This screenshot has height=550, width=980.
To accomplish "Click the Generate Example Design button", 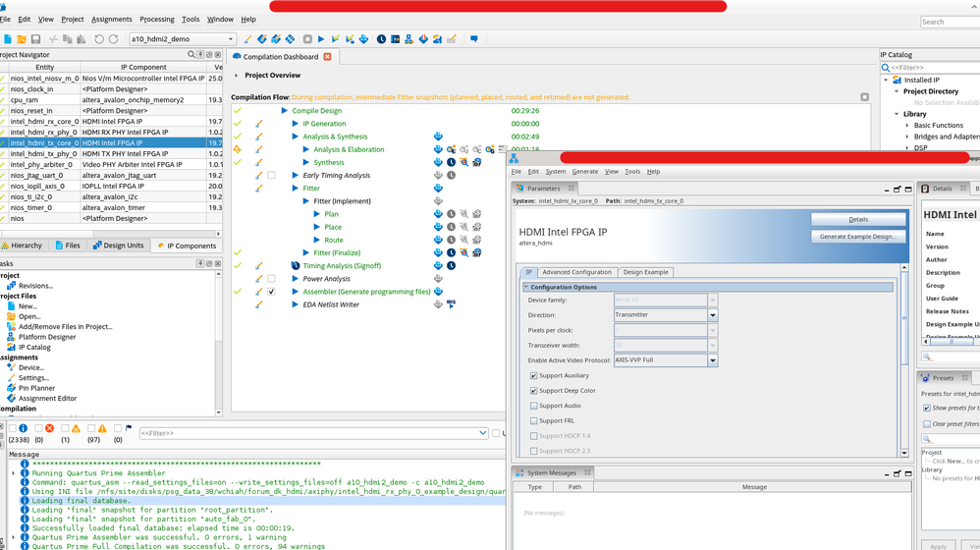I will (x=857, y=237).
